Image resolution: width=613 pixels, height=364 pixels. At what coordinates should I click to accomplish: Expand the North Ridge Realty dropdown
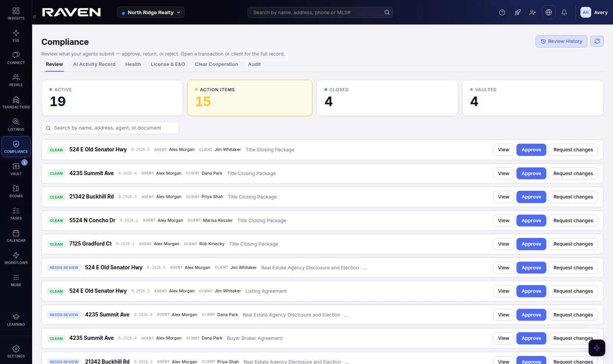pyautogui.click(x=151, y=12)
